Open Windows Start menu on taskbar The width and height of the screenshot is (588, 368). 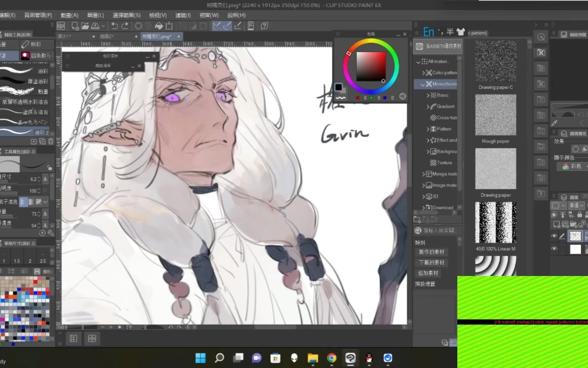coord(200,358)
